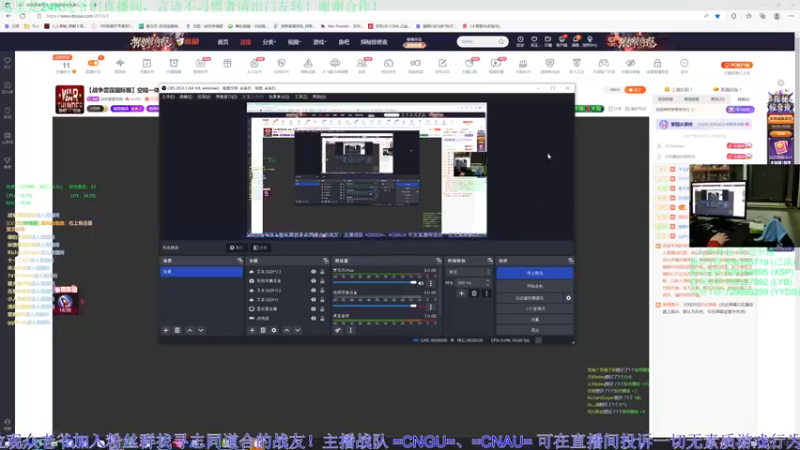Move source down in Sources panel
800x450 pixels.
pos(298,330)
